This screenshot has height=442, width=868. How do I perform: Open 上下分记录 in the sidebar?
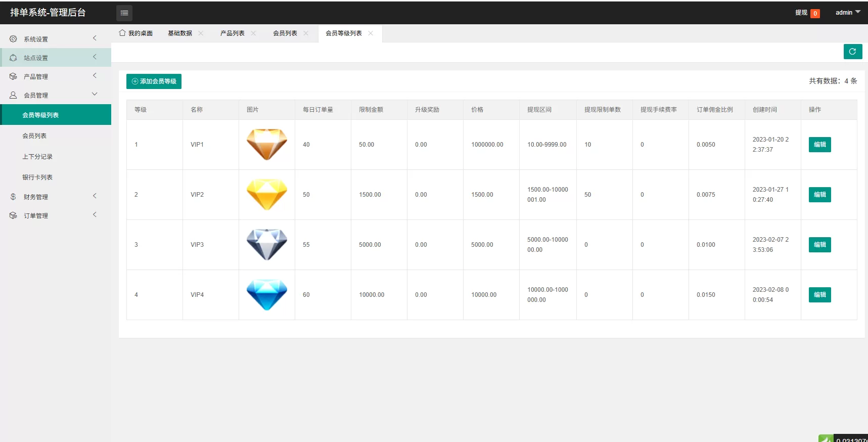pos(37,157)
